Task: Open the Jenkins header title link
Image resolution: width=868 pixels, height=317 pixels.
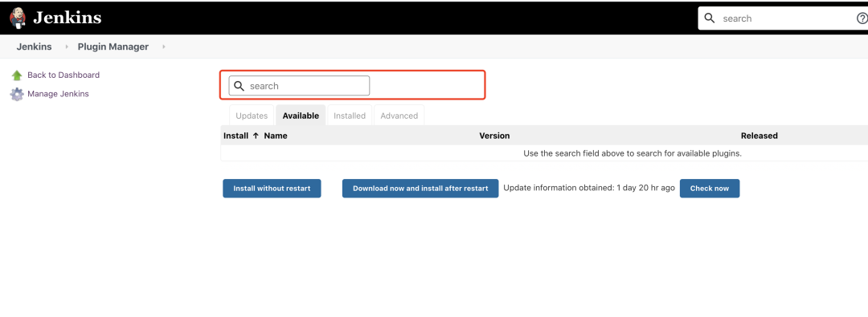Action: 67,18
